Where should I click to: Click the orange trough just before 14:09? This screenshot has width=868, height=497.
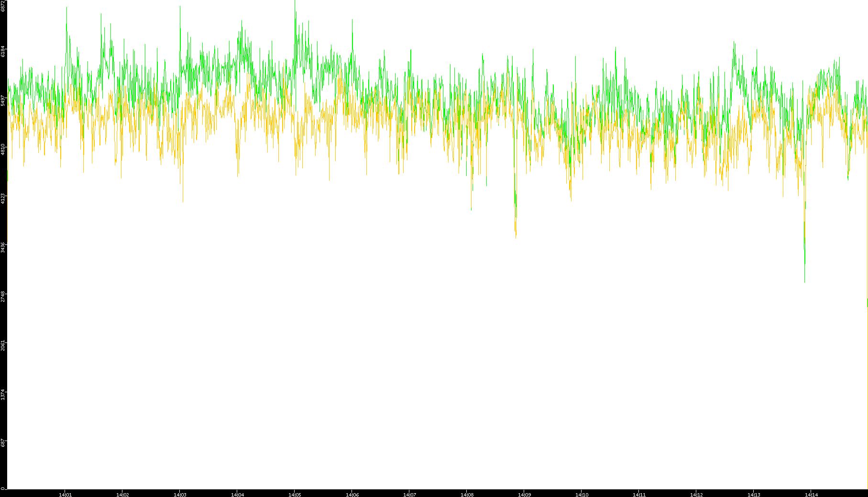tap(516, 237)
